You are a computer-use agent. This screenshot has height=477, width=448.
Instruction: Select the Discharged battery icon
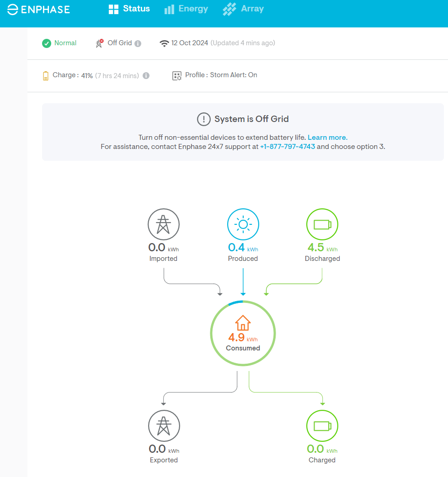pos(322,224)
